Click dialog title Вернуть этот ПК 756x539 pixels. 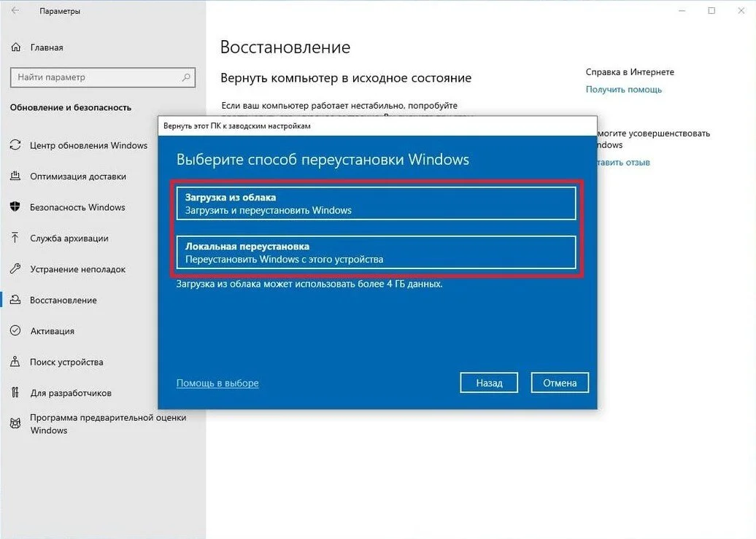pos(236,126)
